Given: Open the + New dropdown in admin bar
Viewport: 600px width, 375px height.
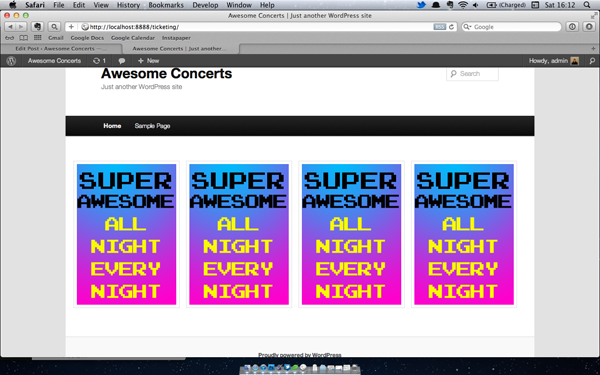Looking at the screenshot, I should [148, 61].
